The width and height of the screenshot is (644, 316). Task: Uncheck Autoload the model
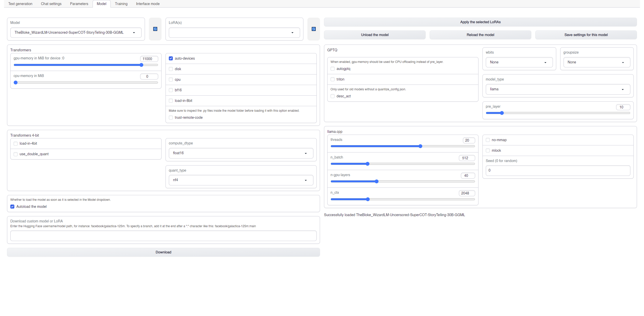point(12,206)
